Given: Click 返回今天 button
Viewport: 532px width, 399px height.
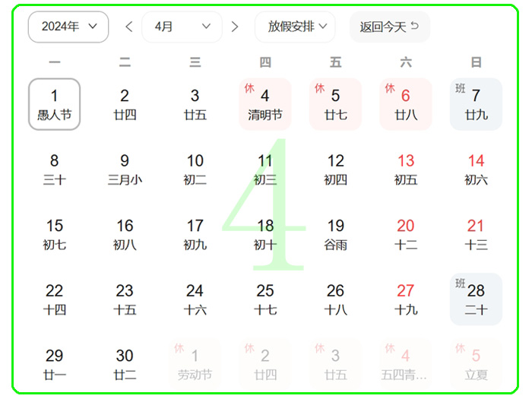Looking at the screenshot, I should pos(389,27).
